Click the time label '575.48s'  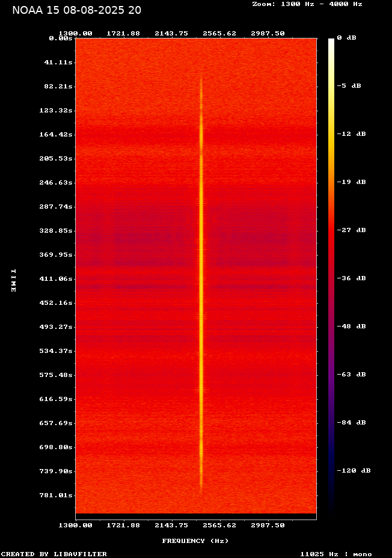[x=56, y=375]
